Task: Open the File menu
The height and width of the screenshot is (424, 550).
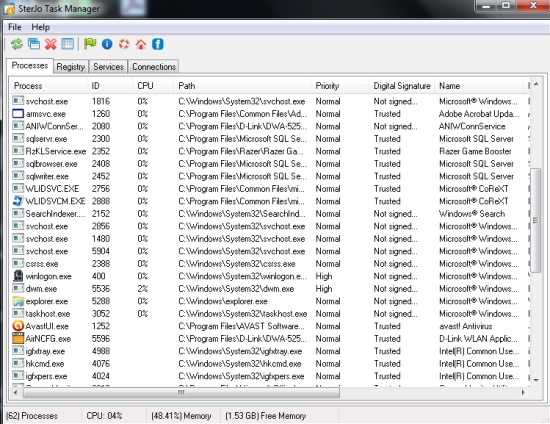Action: [15, 27]
